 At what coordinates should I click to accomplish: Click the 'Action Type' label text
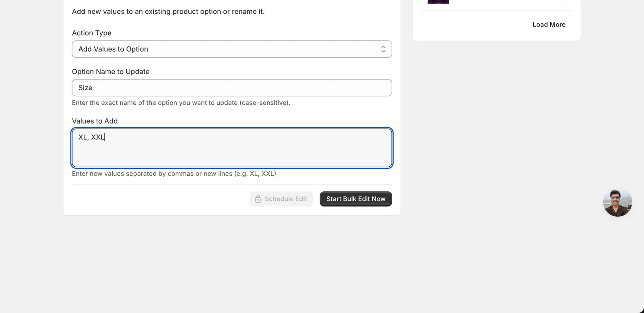92,33
